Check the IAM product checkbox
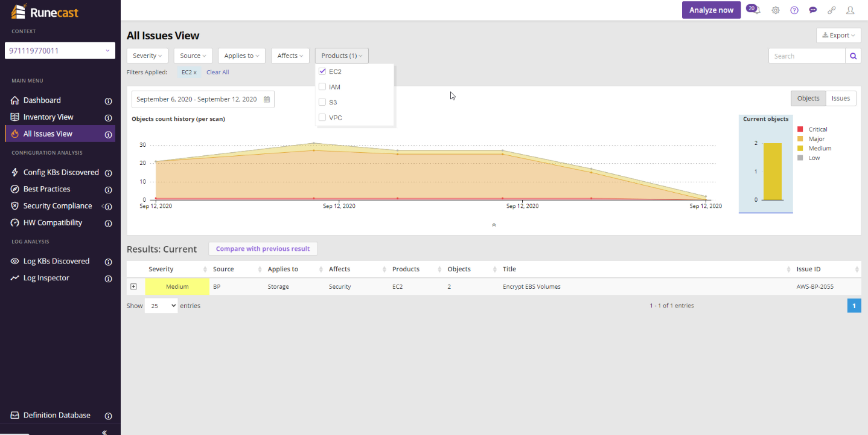Screen dimensions: 868x435 tap(322, 87)
